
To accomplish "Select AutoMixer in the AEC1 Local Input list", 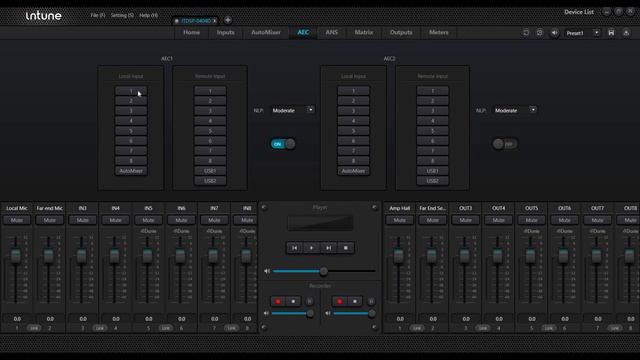I will tap(131, 171).
